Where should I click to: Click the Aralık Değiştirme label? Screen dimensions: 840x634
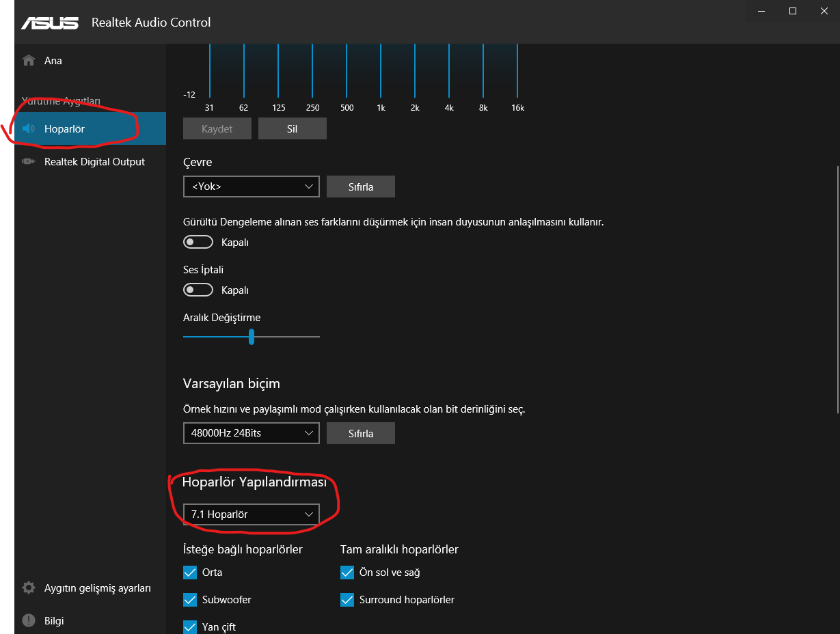pos(221,318)
